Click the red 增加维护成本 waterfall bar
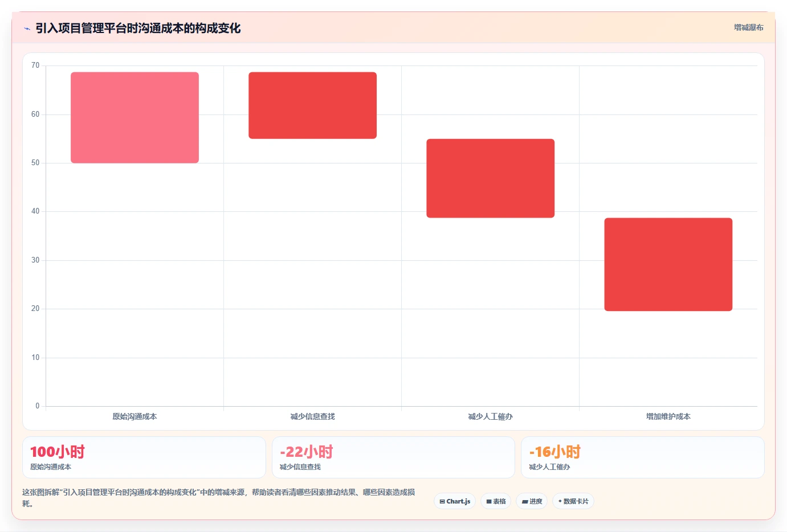This screenshot has height=532, width=787. pyautogui.click(x=668, y=264)
